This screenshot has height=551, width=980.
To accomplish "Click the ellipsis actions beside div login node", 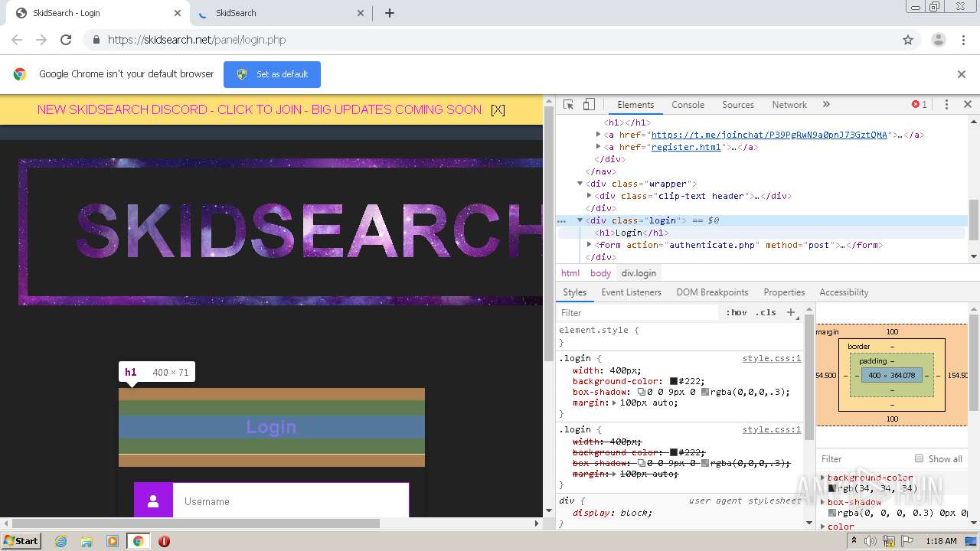I will [562, 220].
